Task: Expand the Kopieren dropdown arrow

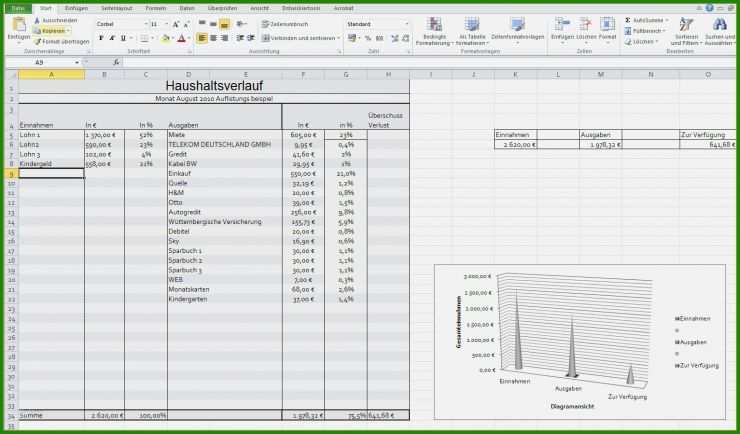Action: coord(68,31)
